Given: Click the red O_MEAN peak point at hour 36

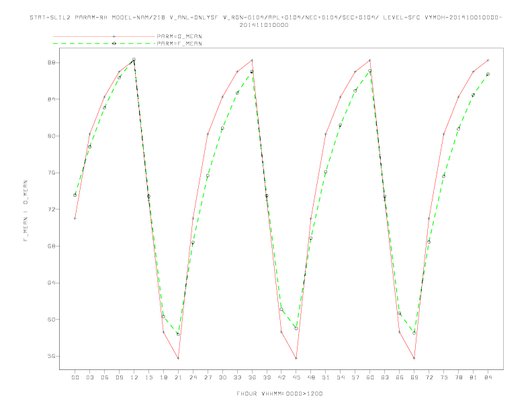Looking at the screenshot, I should click(x=252, y=60).
